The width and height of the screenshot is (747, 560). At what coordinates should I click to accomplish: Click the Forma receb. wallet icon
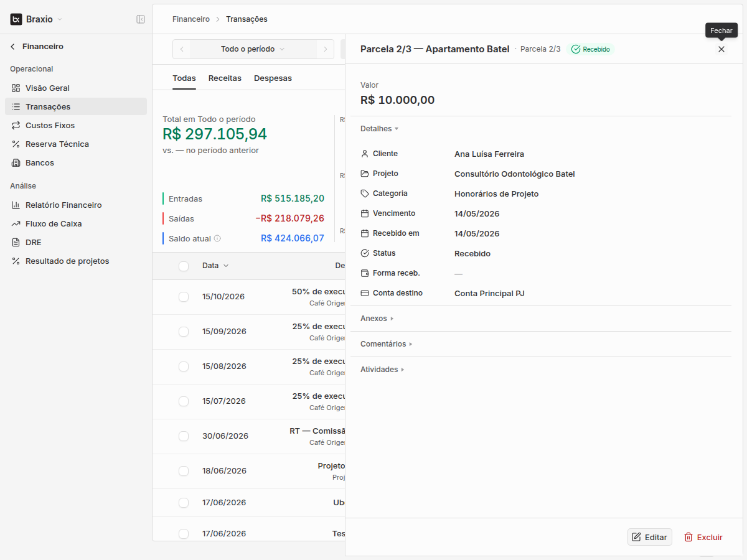[x=365, y=273]
